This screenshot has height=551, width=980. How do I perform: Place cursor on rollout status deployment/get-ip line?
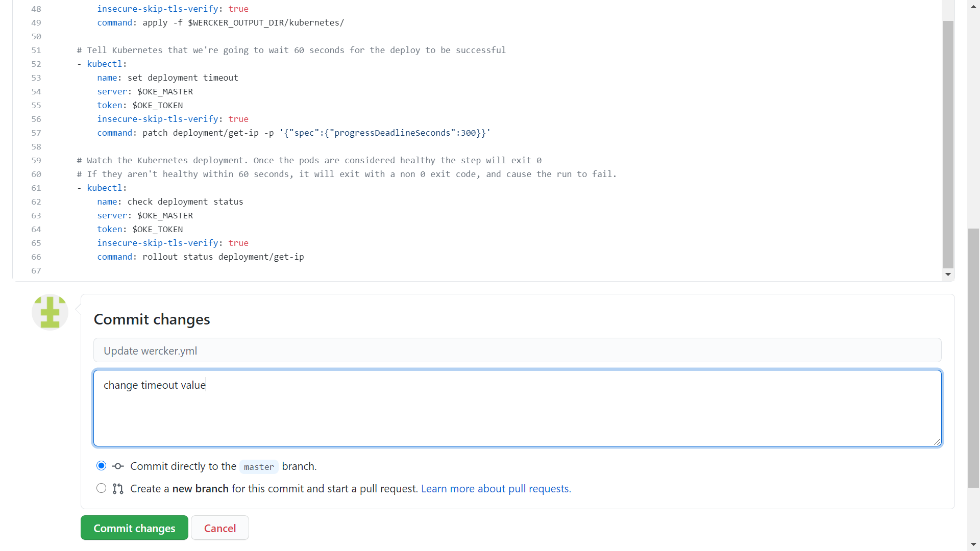223,257
